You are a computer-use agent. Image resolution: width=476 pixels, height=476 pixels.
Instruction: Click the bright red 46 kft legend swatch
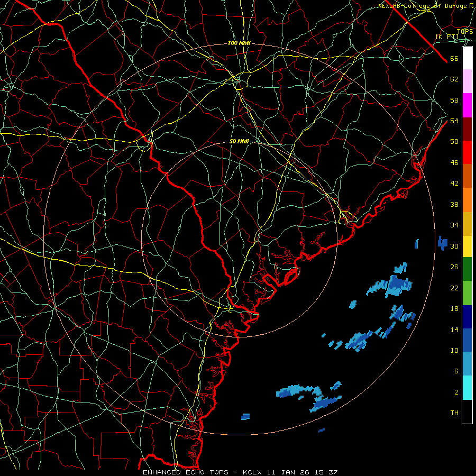tap(467, 152)
